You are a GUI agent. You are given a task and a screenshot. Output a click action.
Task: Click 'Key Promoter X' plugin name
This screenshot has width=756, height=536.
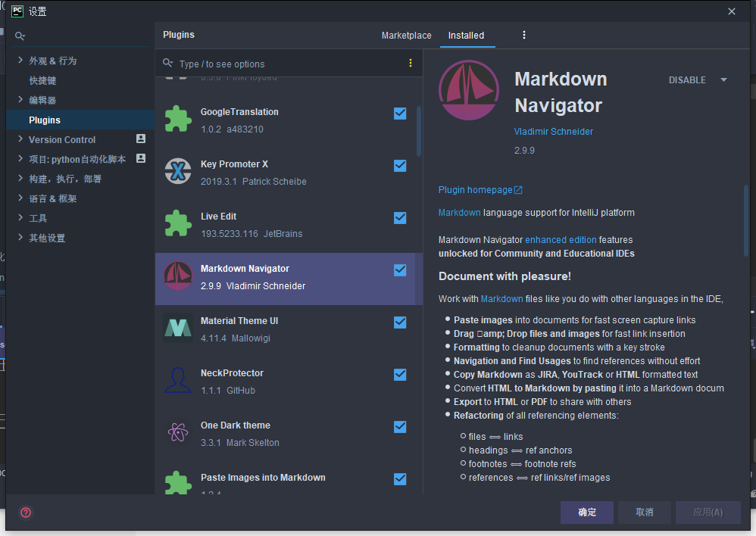click(234, 164)
